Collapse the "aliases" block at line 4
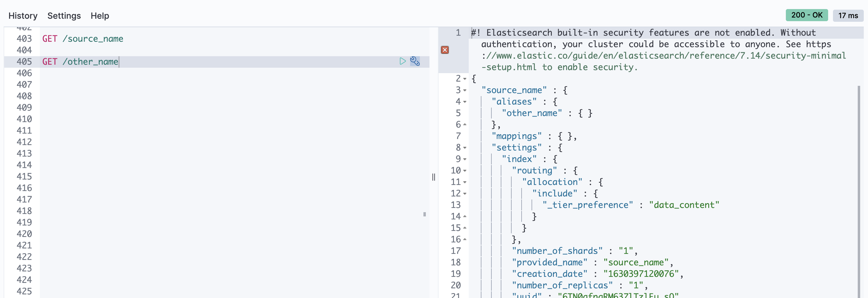Image resolution: width=868 pixels, height=298 pixels. 465,102
